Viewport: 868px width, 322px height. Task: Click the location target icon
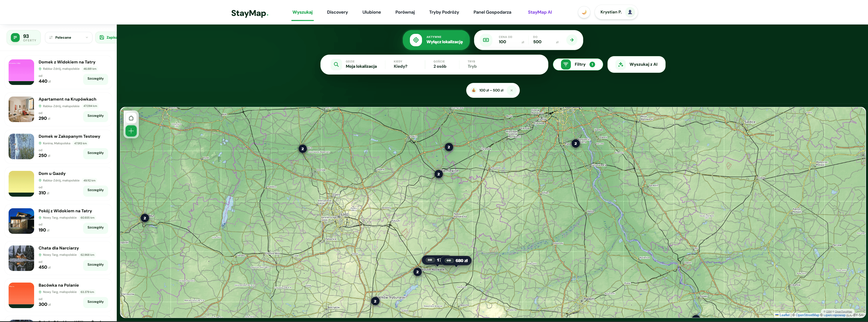[x=416, y=40]
